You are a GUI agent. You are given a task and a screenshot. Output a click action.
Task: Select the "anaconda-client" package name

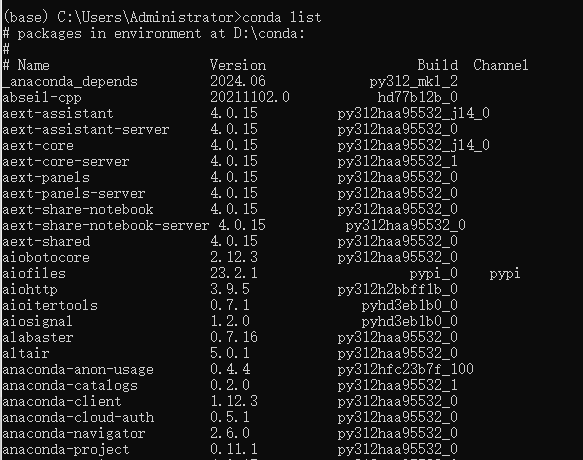[x=62, y=401]
